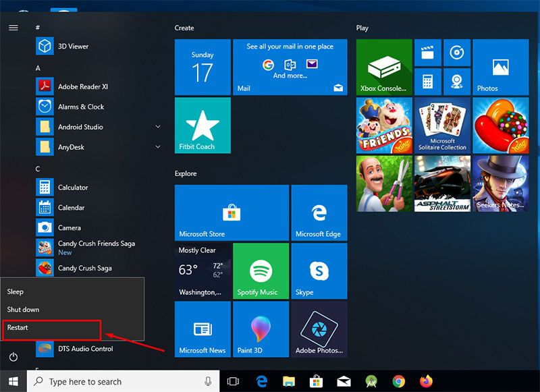Screen dimensions: 540x392
Task: Open the Photos tile
Action: [501, 67]
